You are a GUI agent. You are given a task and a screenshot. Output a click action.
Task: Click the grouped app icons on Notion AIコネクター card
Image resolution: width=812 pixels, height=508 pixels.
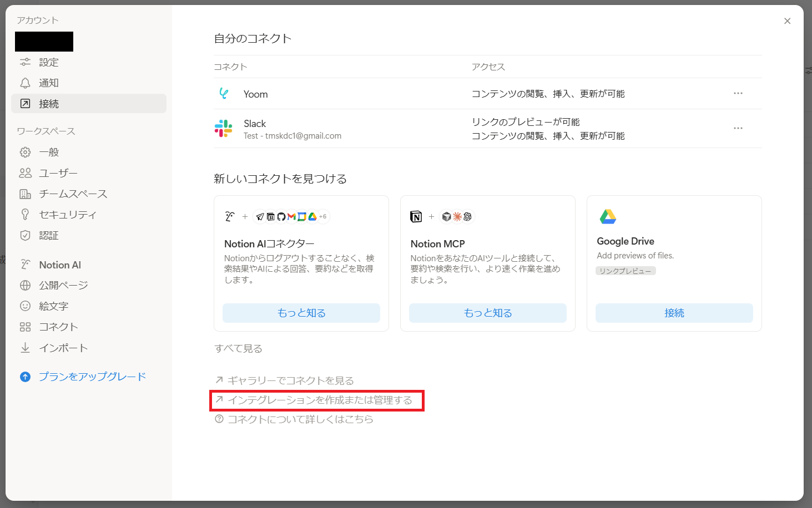[291, 216]
